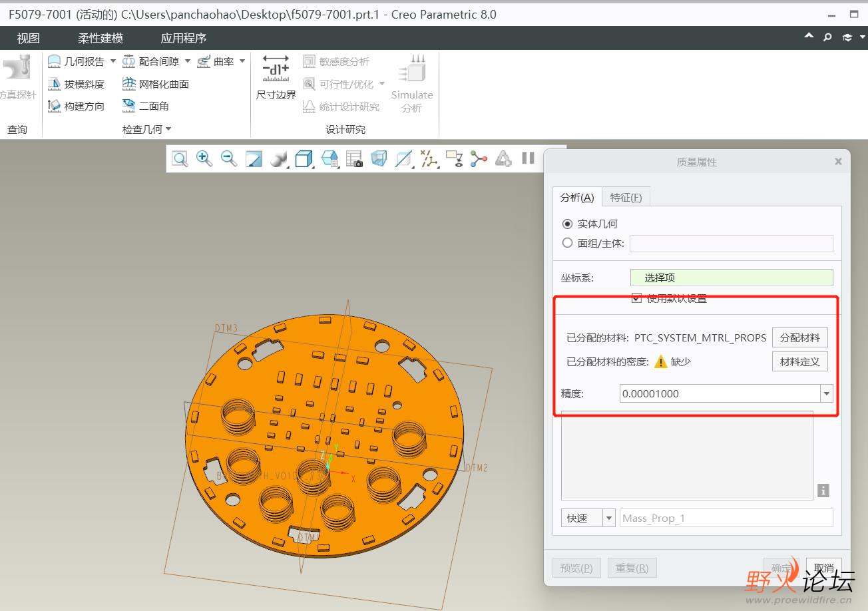Click the DTM3 datum plane label
The width and height of the screenshot is (868, 611).
(x=226, y=328)
